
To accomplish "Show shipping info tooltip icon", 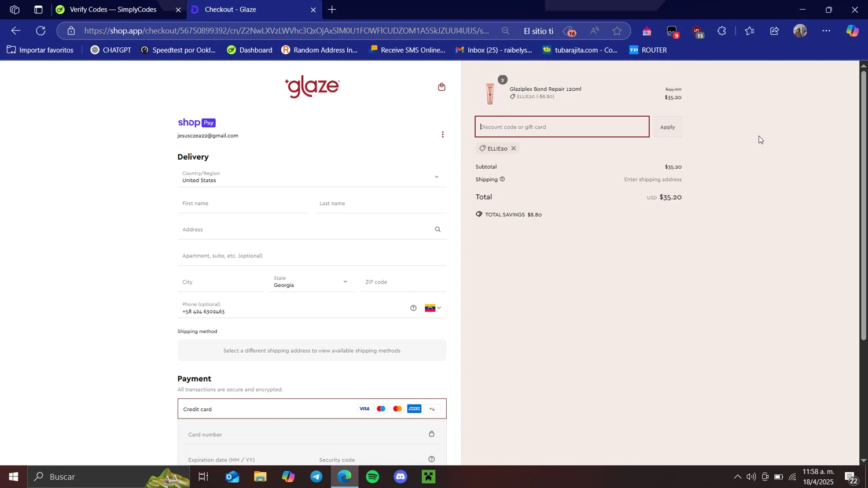I will tap(502, 179).
